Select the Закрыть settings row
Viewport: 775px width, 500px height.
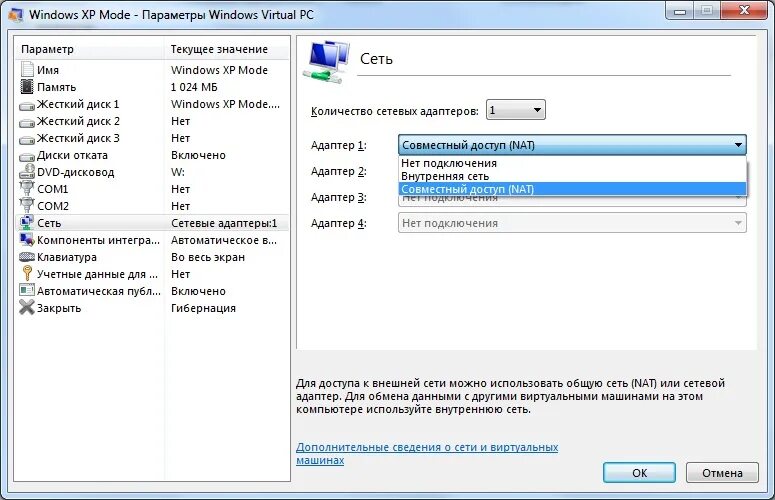point(152,308)
